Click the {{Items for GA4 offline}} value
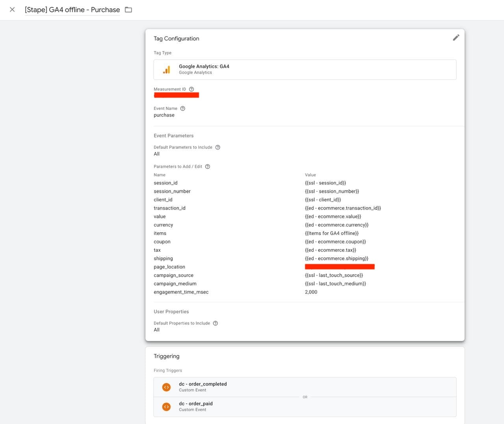The width and height of the screenshot is (504, 424). (x=332, y=233)
